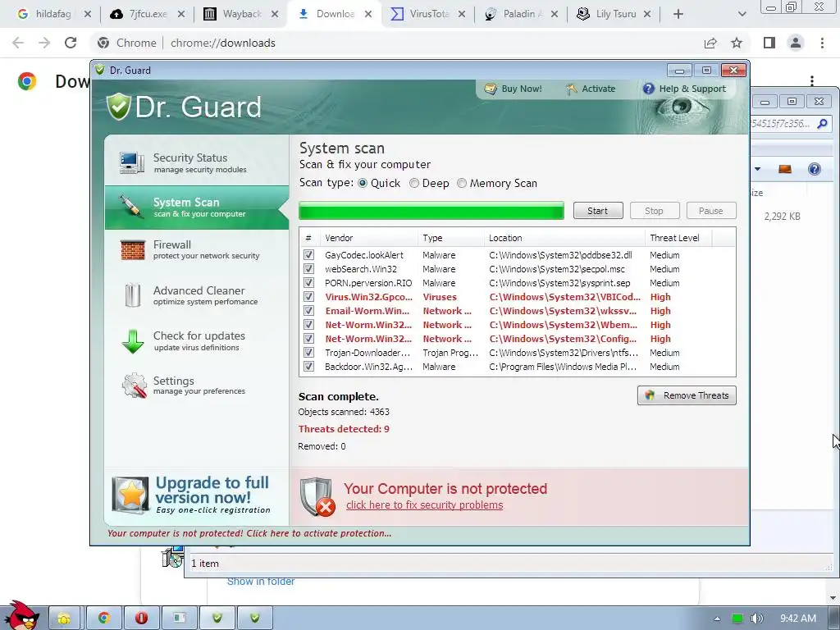Open Security Status computer icon
The image size is (840, 630).
coord(132,162)
